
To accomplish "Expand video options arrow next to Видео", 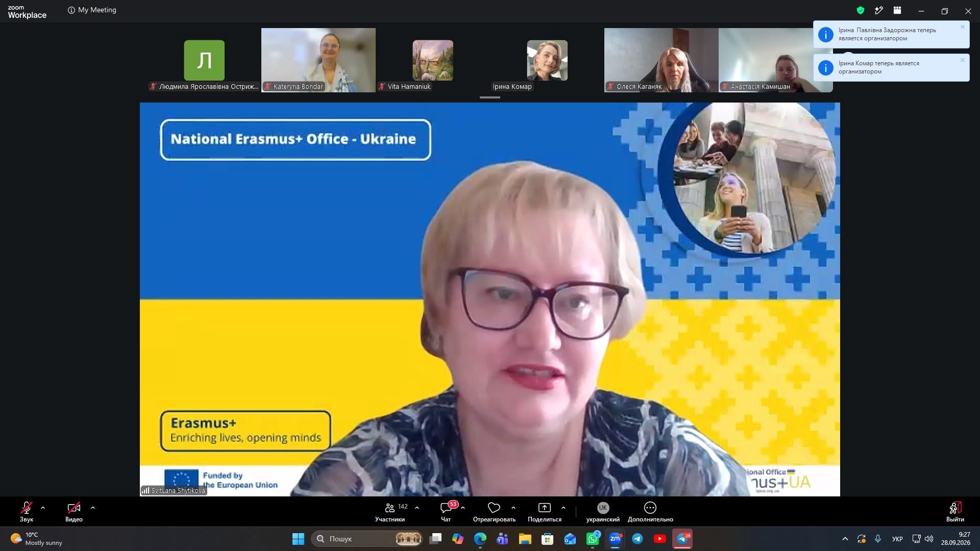I will click(x=93, y=508).
